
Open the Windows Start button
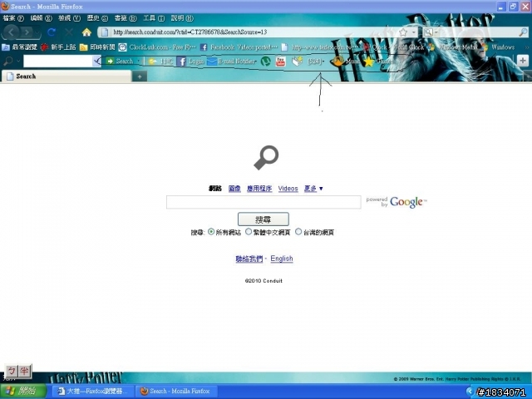click(23, 392)
